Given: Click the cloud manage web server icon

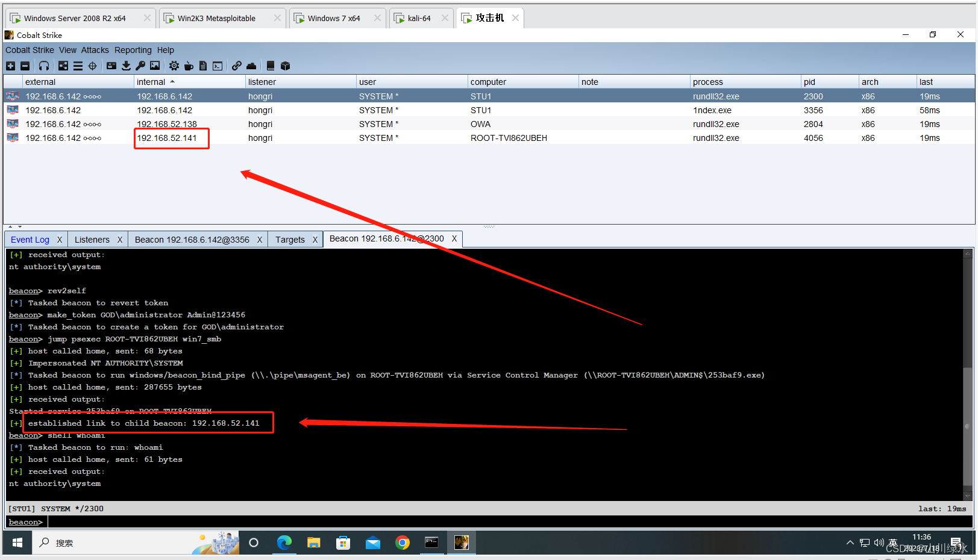Looking at the screenshot, I should (x=251, y=66).
